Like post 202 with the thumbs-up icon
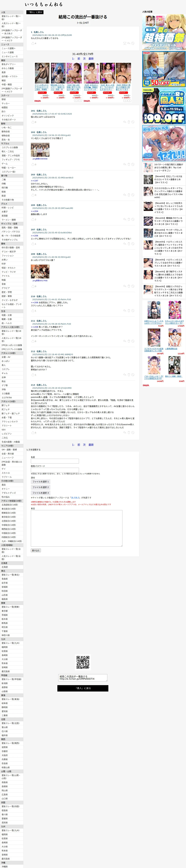Screen dimensions: 186x868 pos(33,164)
